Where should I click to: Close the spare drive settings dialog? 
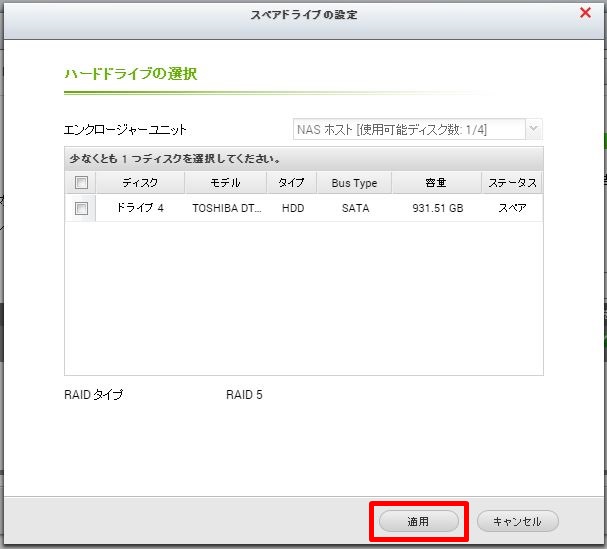[x=585, y=13]
